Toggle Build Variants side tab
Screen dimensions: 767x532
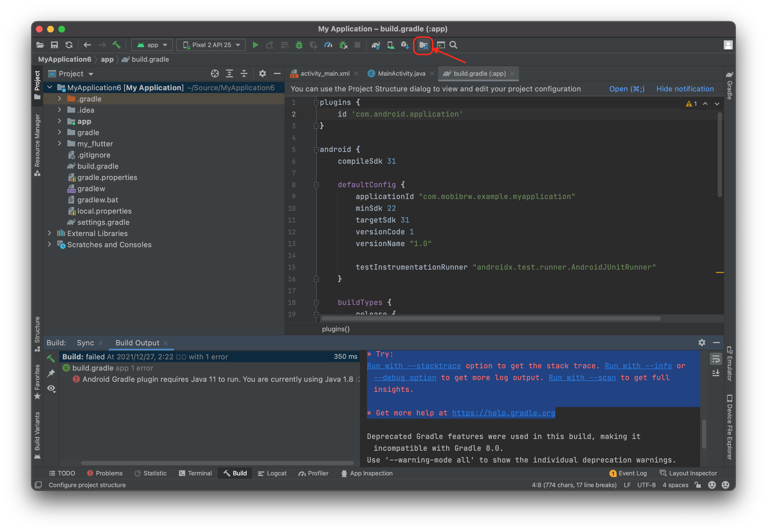[x=37, y=435]
